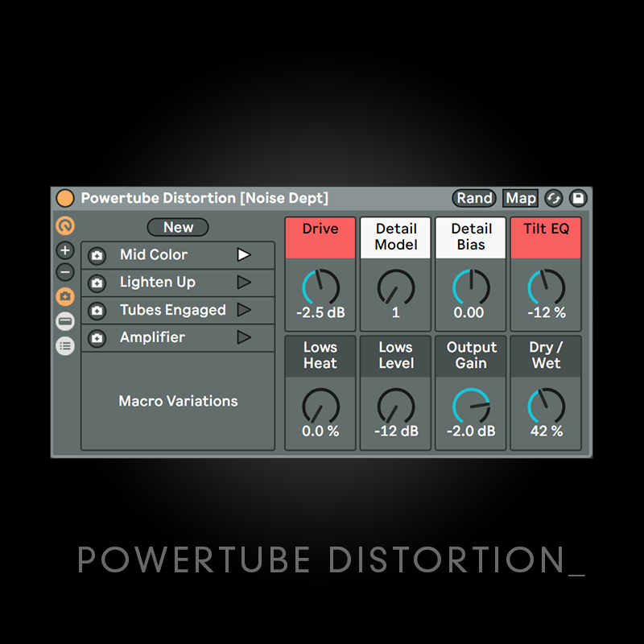
Task: Launch the Amplifier variation triangle
Action: tap(244, 337)
